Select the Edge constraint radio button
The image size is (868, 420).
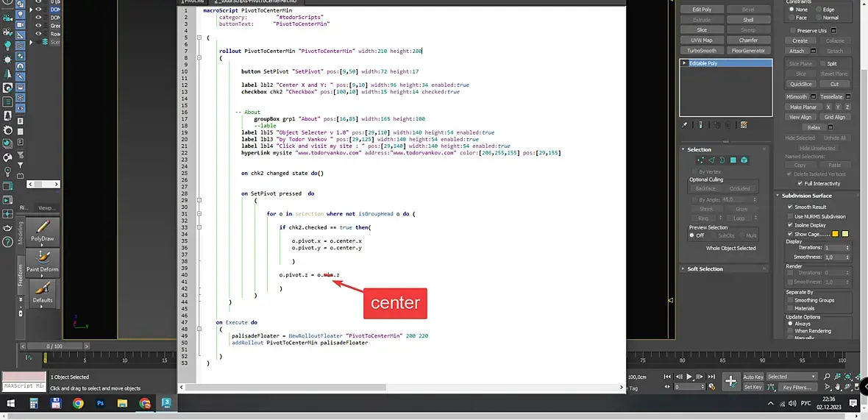click(x=818, y=10)
